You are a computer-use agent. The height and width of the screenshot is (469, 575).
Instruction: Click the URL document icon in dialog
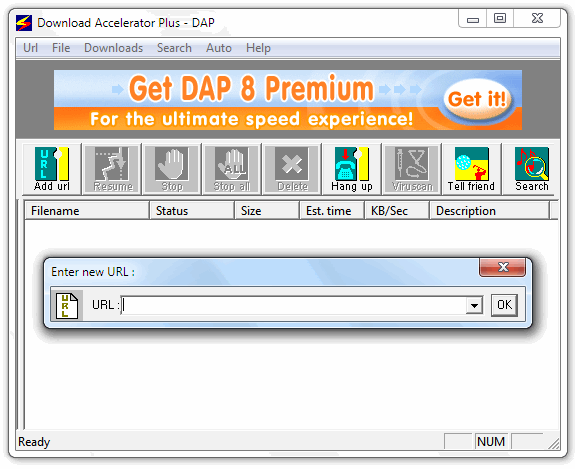[x=66, y=305]
